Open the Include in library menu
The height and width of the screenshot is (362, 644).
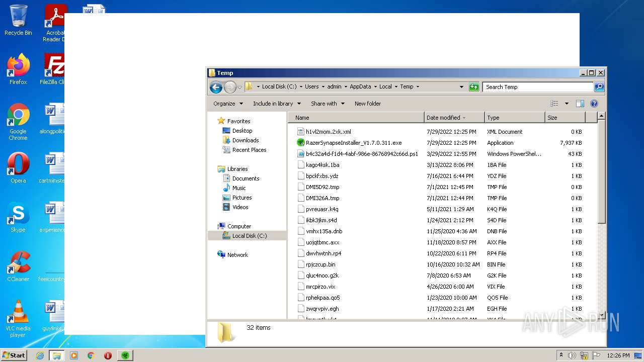(x=277, y=104)
